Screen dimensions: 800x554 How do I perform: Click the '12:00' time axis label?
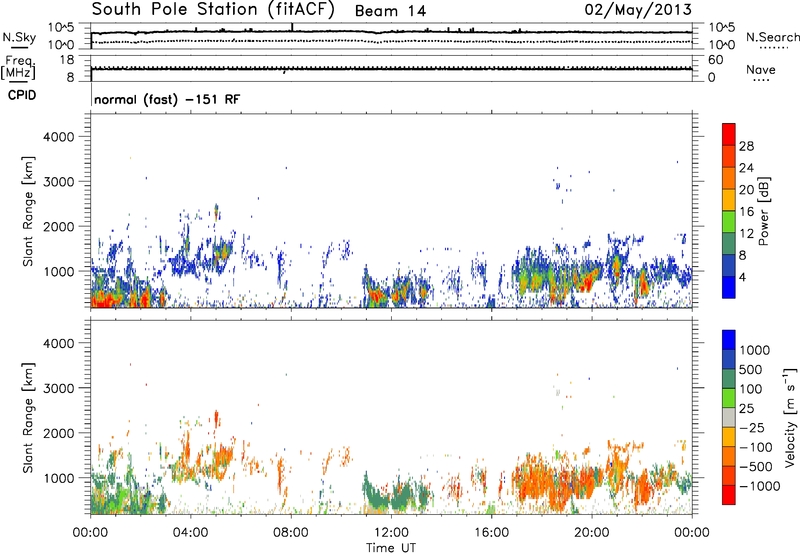click(391, 533)
